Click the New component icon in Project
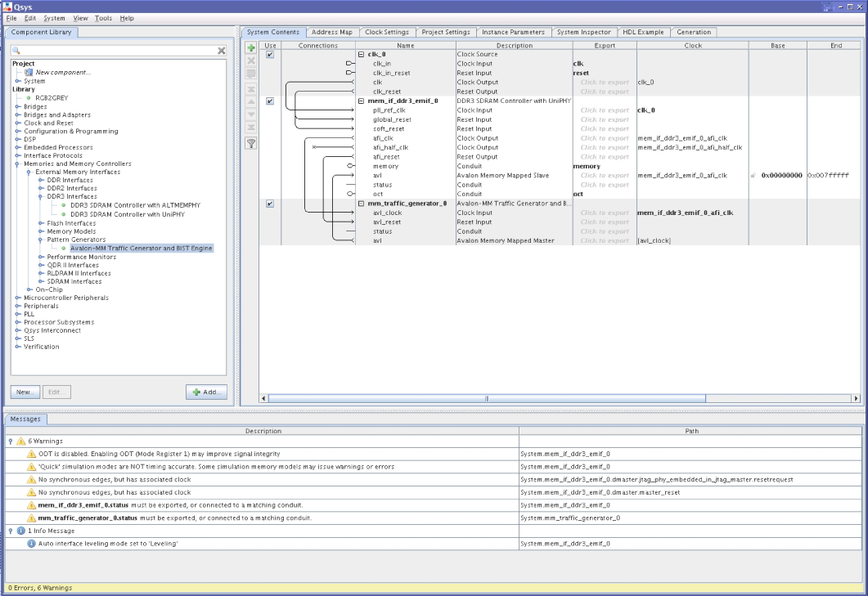This screenshot has width=868, height=596. (x=29, y=72)
